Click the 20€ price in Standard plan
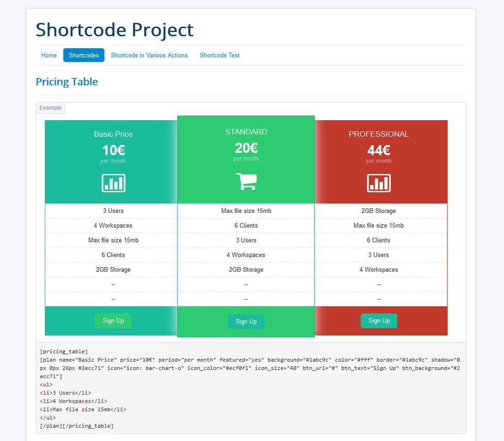The image size is (504, 441). [246, 148]
